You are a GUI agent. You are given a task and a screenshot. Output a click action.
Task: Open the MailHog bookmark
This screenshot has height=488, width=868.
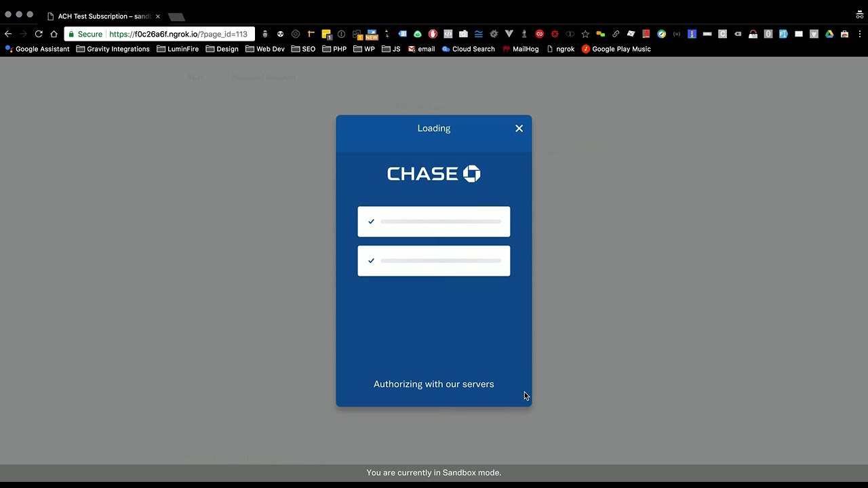pyautogui.click(x=520, y=49)
